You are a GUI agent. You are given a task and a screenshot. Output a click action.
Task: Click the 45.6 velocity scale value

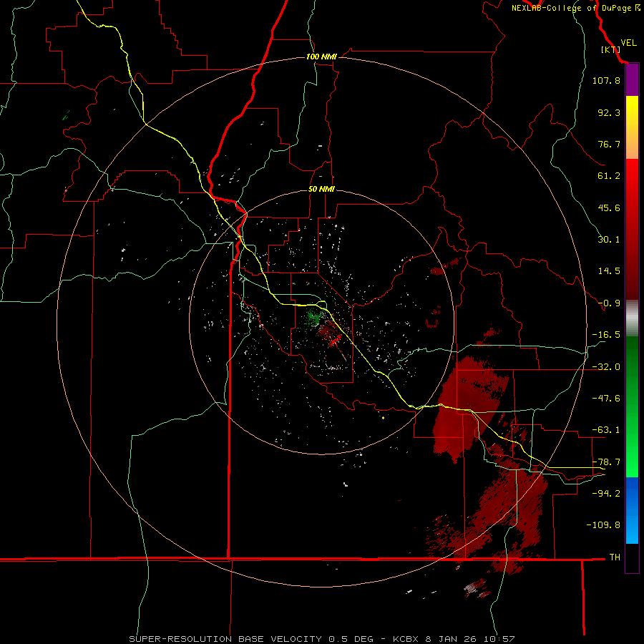coord(609,208)
